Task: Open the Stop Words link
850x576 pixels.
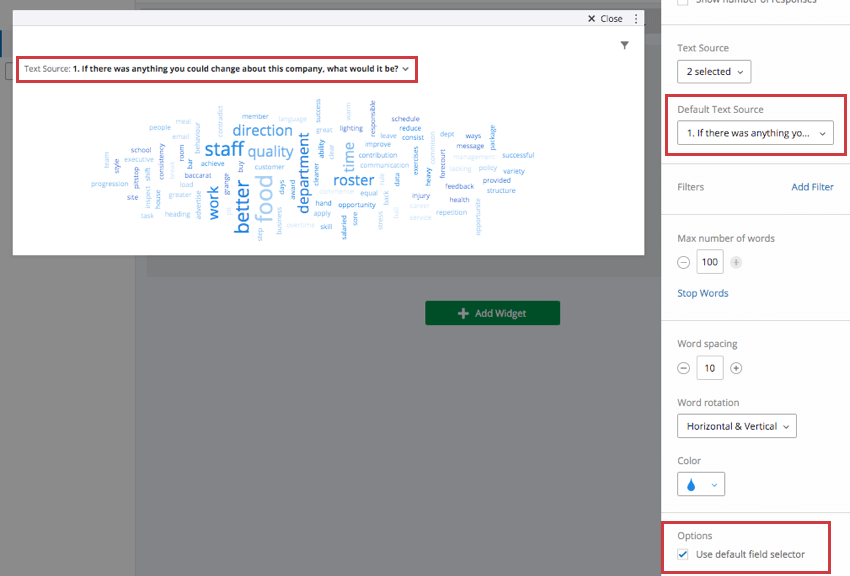Action: (x=703, y=293)
